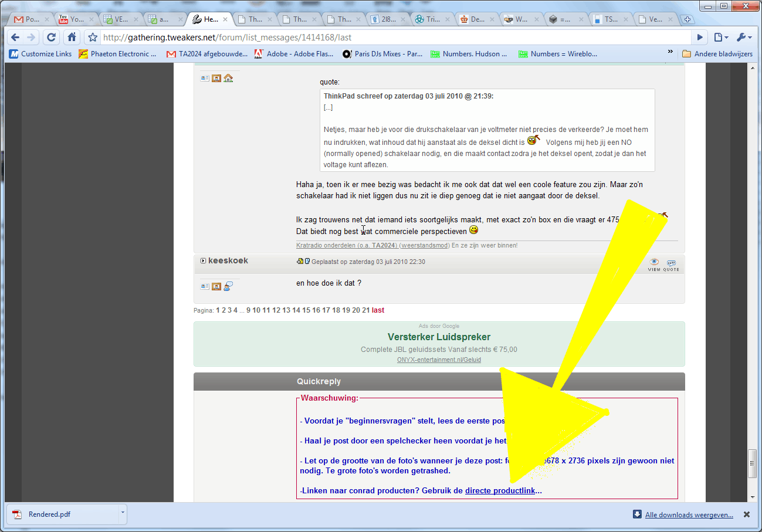
Task: Click 'Geplaatst op zaterdag 03 juli 2010 22:30'
Action: pyautogui.click(x=368, y=262)
